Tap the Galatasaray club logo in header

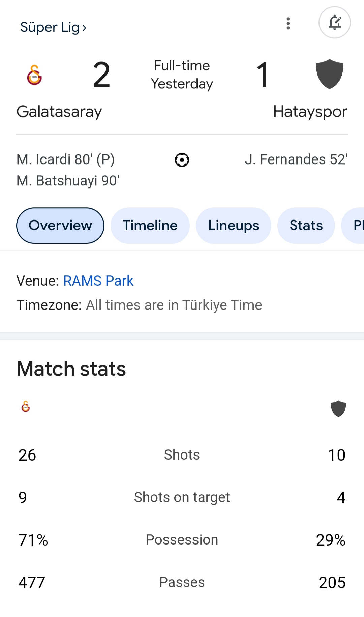point(34,75)
